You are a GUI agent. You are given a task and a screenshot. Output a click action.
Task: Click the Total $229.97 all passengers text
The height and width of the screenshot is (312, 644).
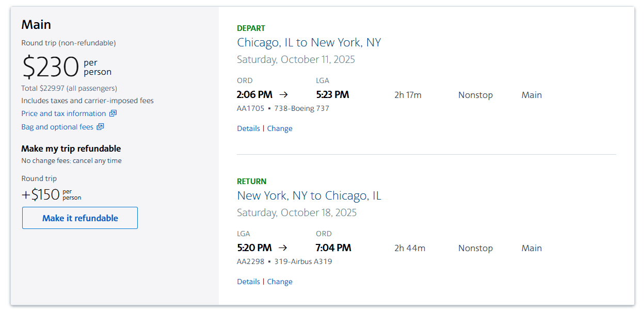[69, 88]
